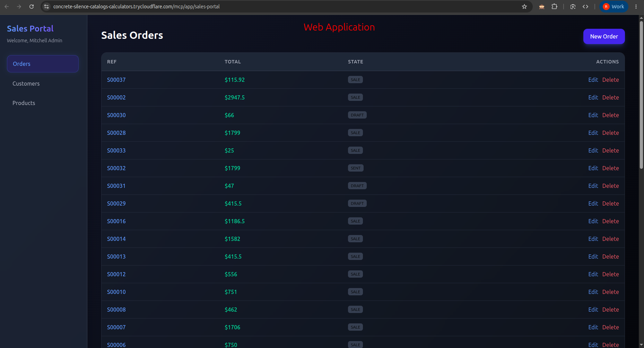Screen dimensions: 644x348
Task: Delete order S00016
Action: click(x=610, y=221)
